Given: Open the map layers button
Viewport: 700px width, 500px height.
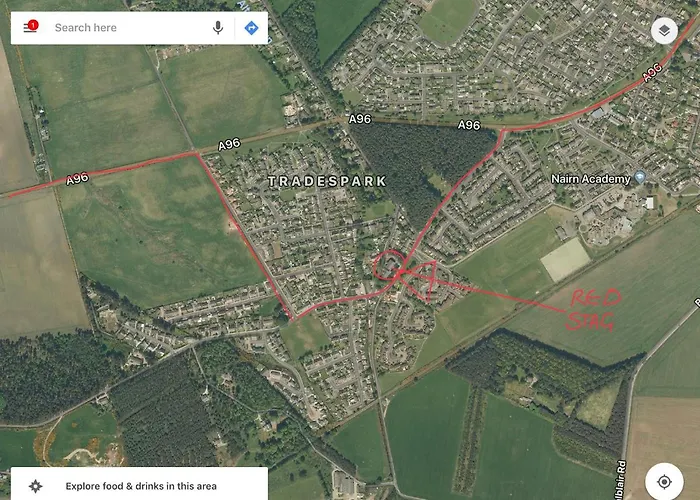Looking at the screenshot, I should point(664,30).
